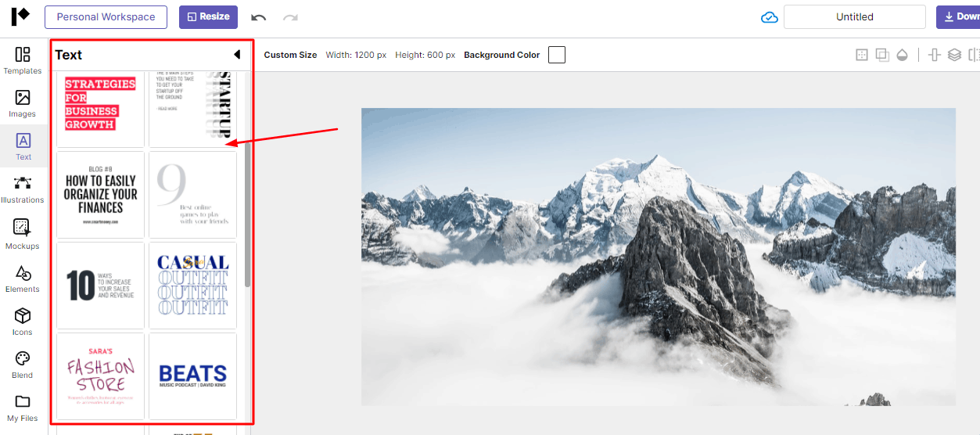Open the My Files sidebar panel

pyautogui.click(x=23, y=408)
